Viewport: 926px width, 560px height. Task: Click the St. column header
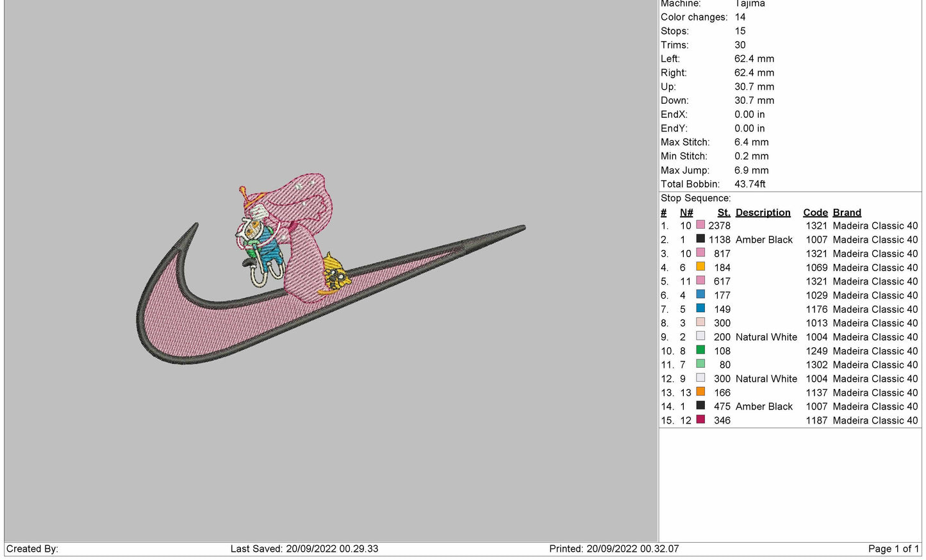(723, 212)
